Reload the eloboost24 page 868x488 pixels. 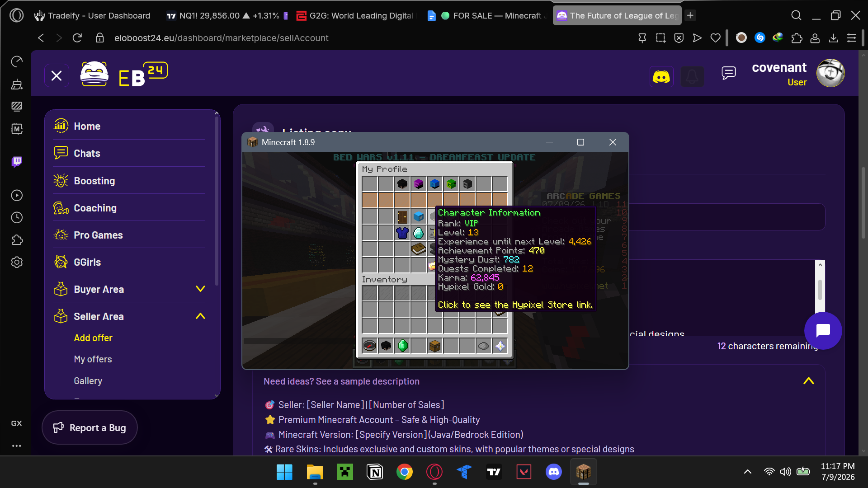coord(77,38)
